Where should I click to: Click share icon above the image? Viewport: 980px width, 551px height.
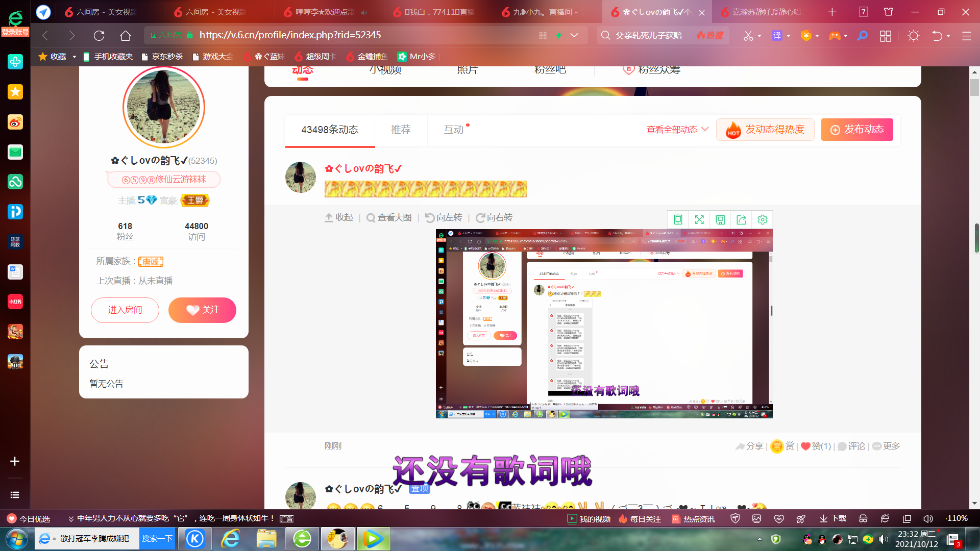tap(741, 219)
